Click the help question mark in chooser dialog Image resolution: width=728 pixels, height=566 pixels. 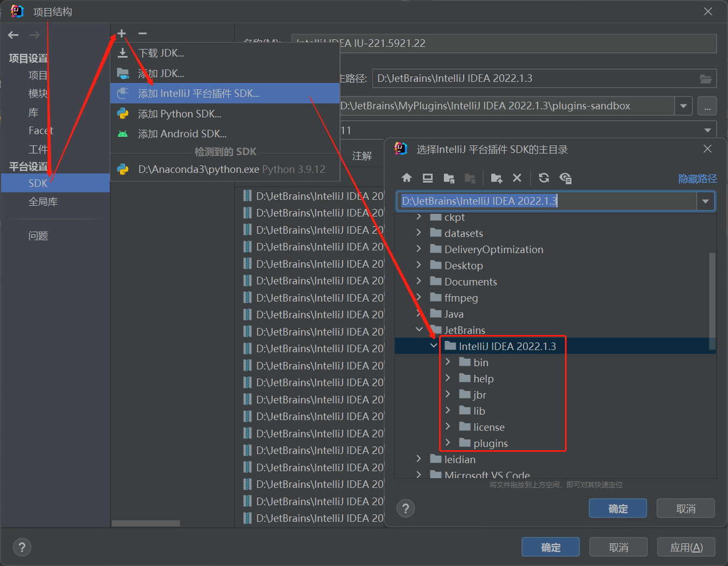406,508
